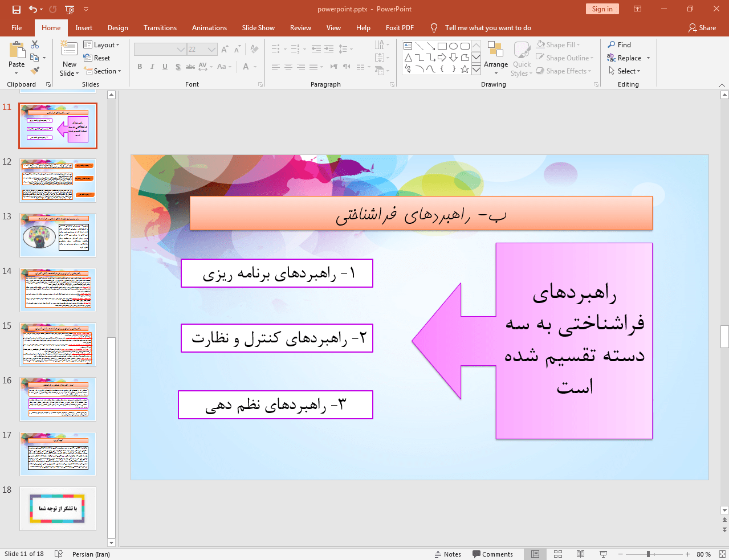Reset slide layout with Reset
Image resolution: width=729 pixels, height=560 pixels.
97,58
